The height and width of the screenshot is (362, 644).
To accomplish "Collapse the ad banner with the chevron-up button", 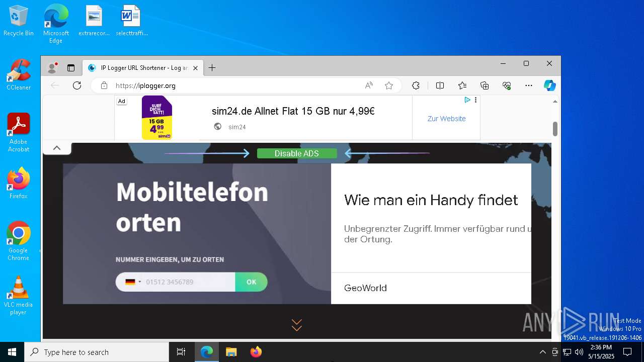I will 57,148.
